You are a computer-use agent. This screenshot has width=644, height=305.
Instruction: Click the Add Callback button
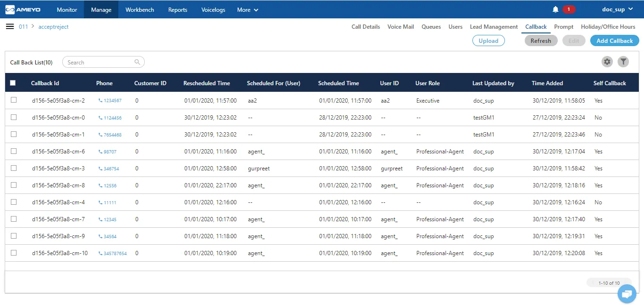[x=615, y=40]
